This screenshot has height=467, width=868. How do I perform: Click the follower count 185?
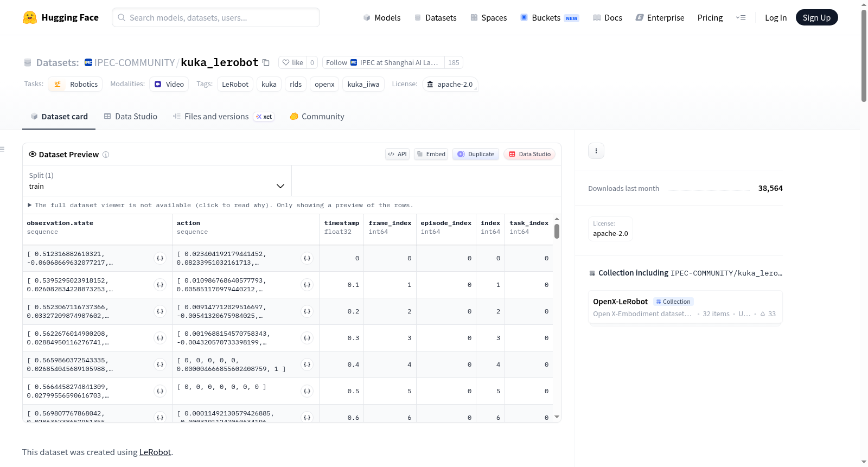(454, 62)
